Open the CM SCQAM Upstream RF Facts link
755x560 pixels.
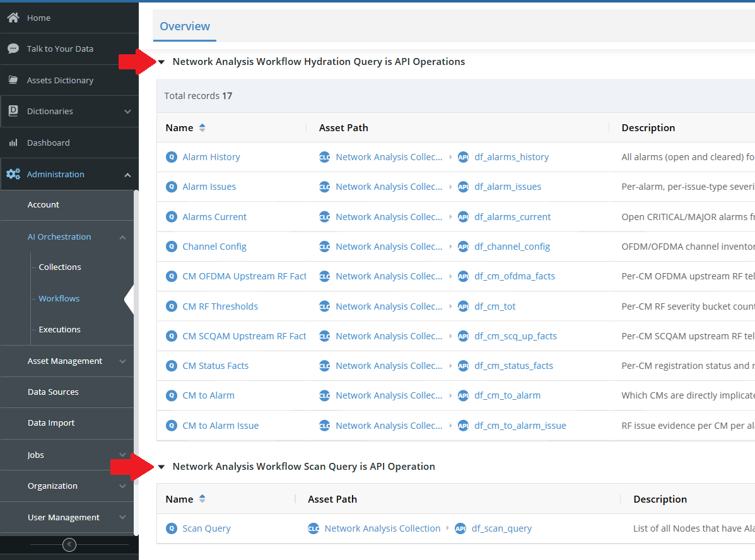244,336
